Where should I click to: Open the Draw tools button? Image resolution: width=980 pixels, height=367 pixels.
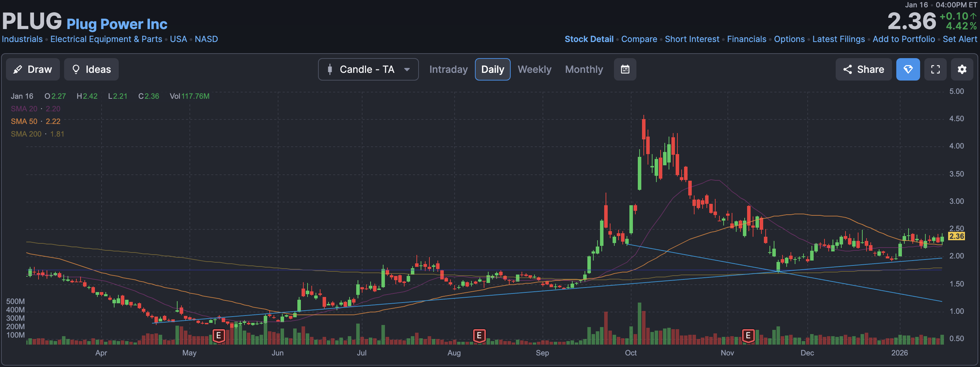tap(33, 69)
